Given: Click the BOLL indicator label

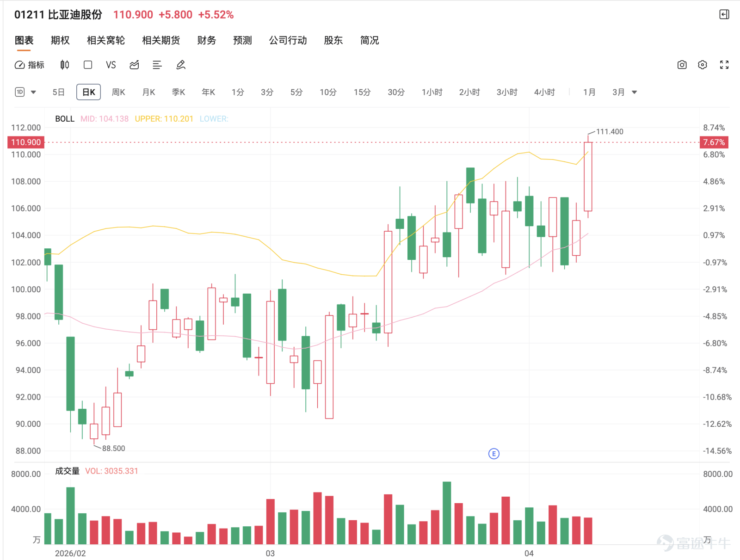Looking at the screenshot, I should 65,119.
